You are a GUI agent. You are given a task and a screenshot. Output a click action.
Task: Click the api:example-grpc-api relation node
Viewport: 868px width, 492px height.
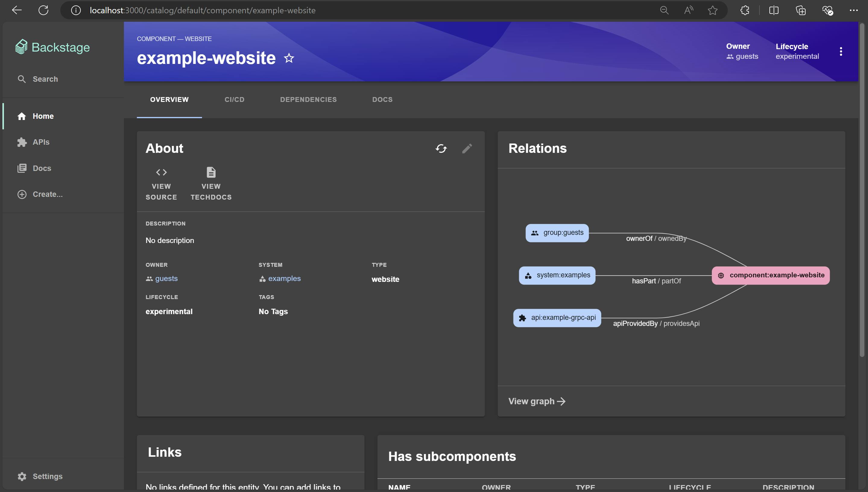(x=557, y=318)
